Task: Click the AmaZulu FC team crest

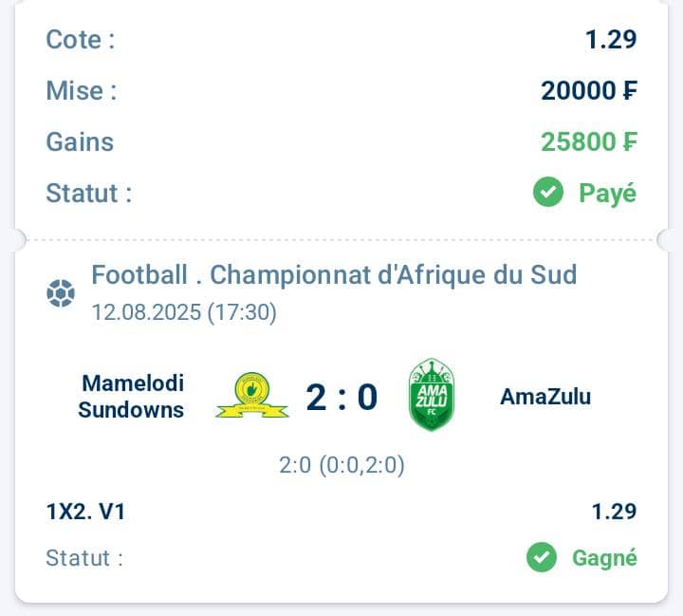Action: 432,395
